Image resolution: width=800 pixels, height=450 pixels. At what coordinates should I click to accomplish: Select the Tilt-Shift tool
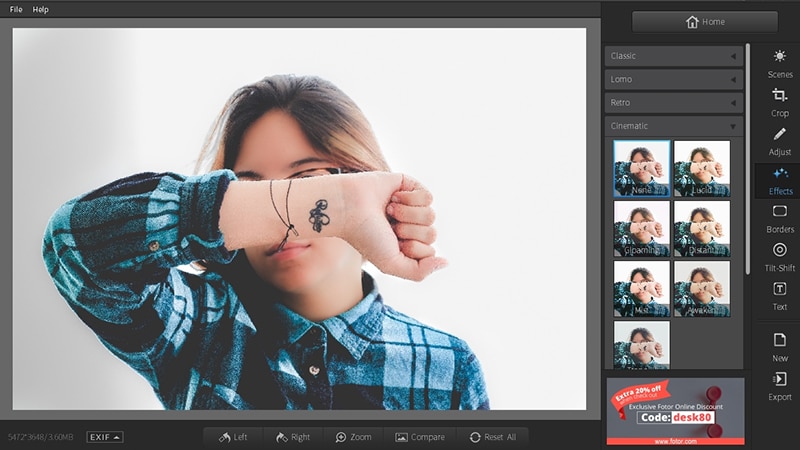(x=779, y=256)
